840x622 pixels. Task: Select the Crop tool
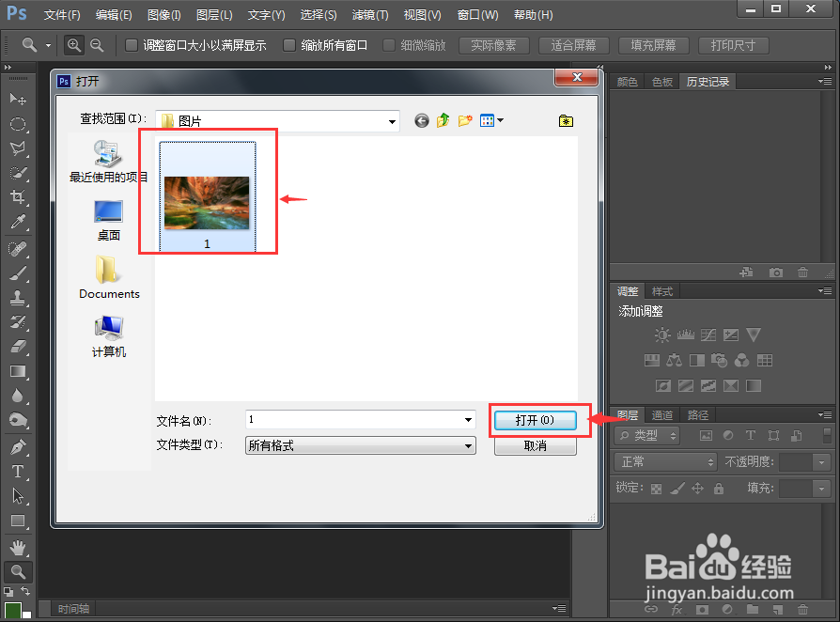pos(18,197)
